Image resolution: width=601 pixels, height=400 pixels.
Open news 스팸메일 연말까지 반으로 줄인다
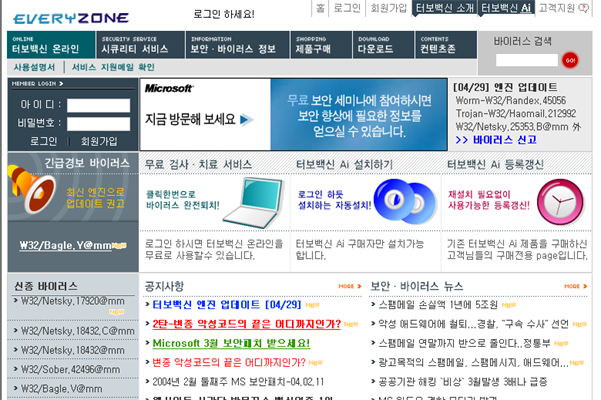(465, 343)
